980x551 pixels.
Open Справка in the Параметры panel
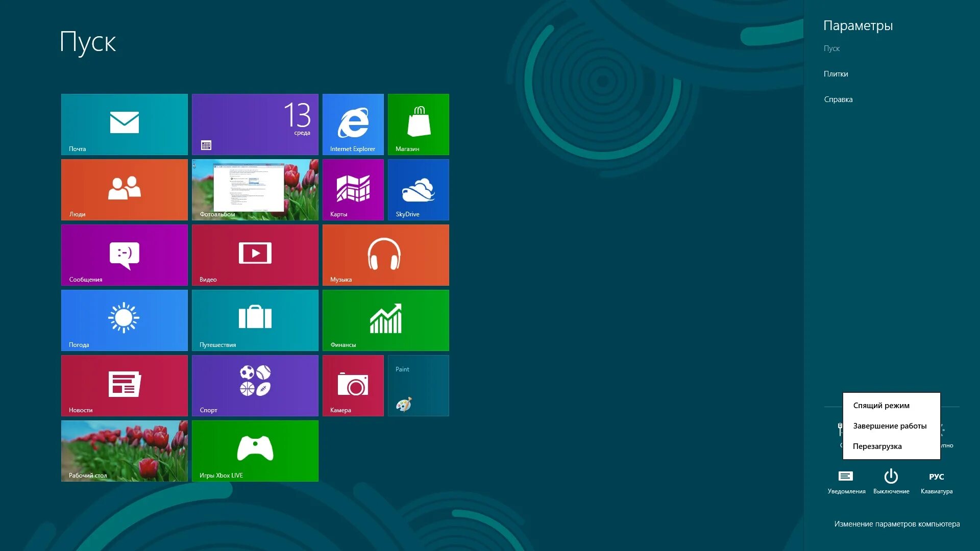coord(838,99)
